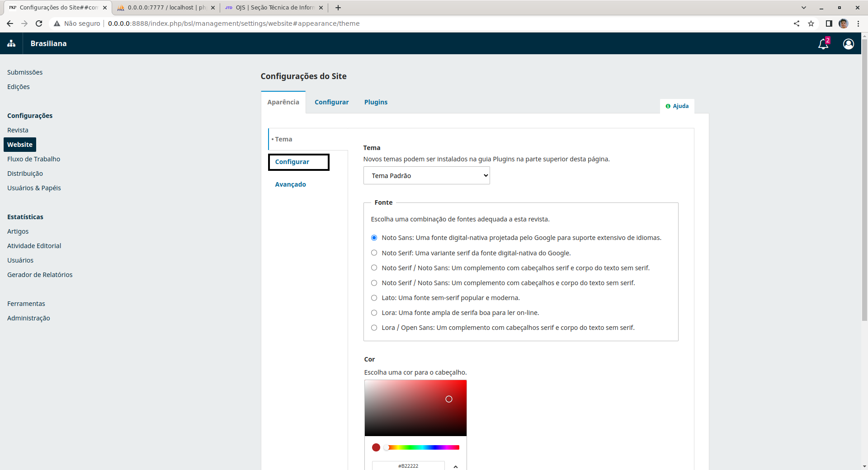
Task: Open Usuários & Papéis
Action: click(x=34, y=188)
